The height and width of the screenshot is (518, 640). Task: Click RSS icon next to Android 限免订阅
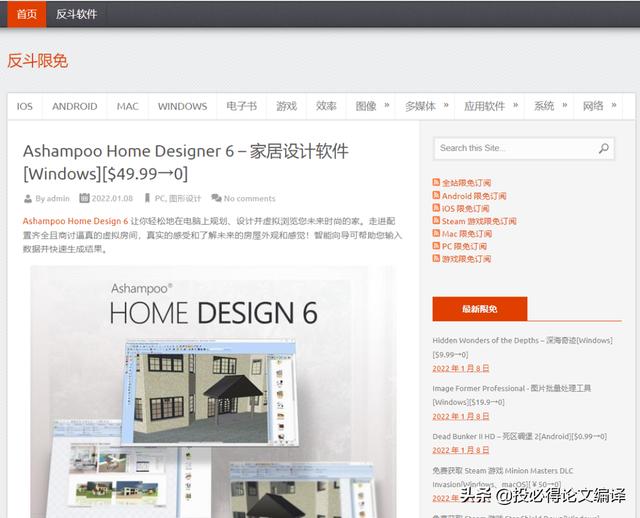point(436,196)
